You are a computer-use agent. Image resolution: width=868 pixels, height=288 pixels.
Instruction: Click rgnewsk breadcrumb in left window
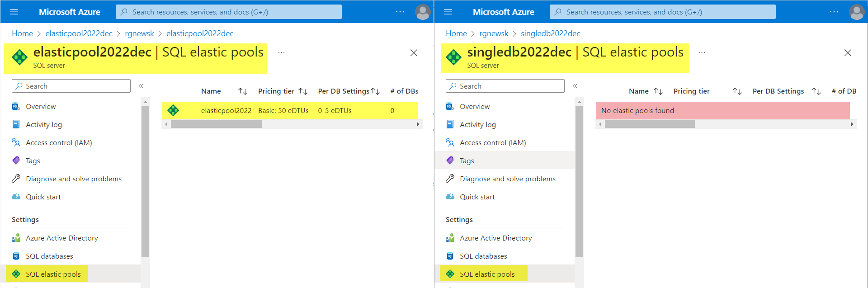pos(139,33)
